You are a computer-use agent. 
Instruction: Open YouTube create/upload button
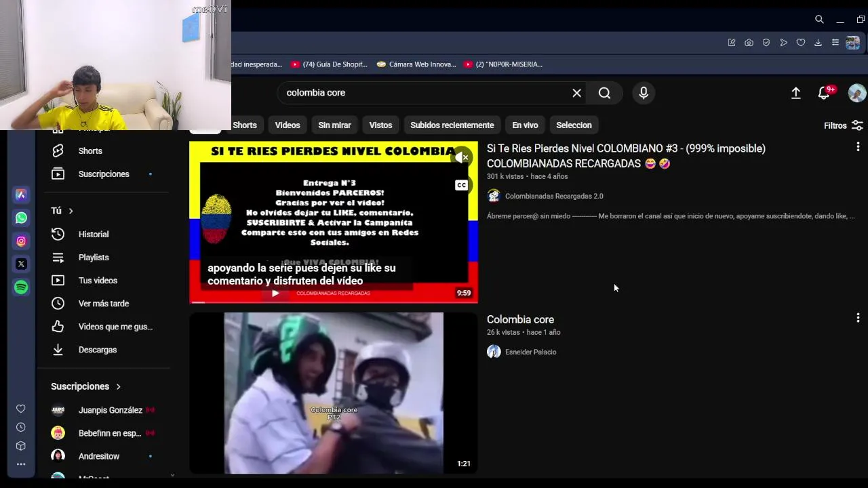pyautogui.click(x=796, y=93)
